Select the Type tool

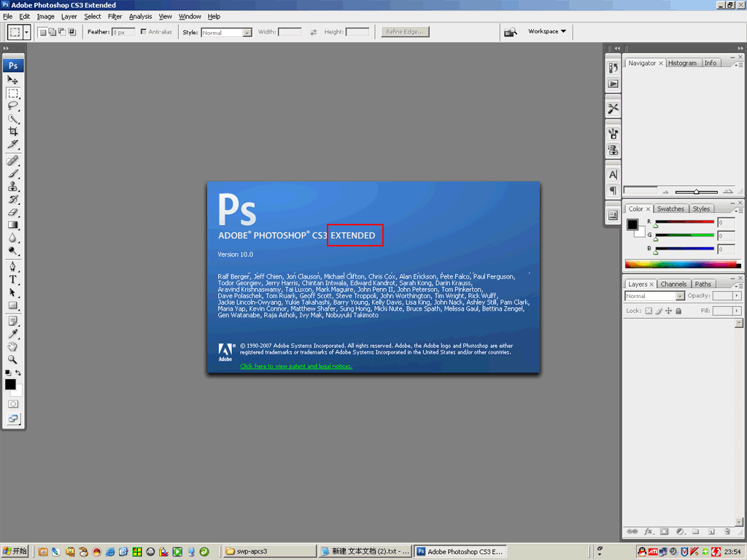pyautogui.click(x=13, y=279)
